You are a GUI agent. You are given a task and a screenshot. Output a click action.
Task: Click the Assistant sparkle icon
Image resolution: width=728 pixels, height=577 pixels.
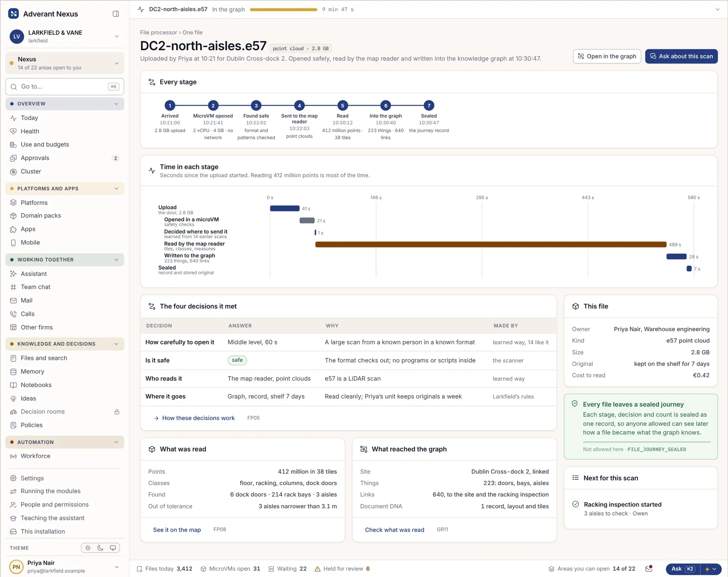13,274
